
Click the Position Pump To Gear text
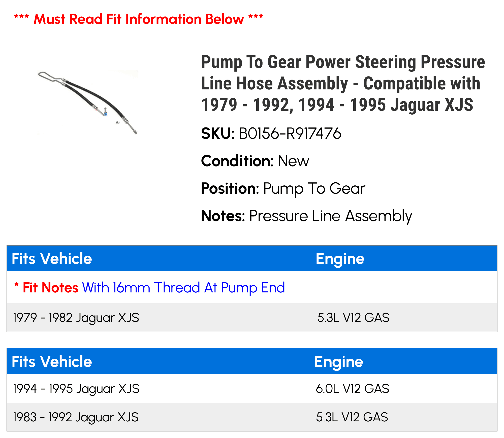[283, 189]
